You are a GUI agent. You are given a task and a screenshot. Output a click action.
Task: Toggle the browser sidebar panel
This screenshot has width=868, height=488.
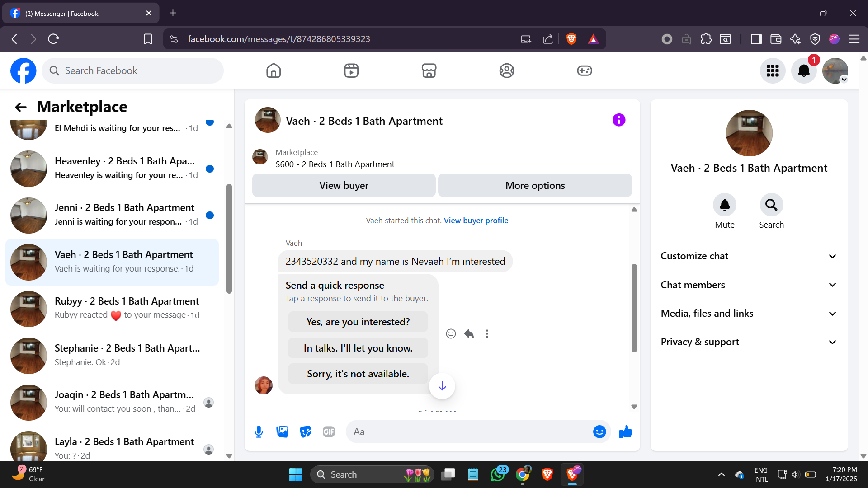[756, 39]
